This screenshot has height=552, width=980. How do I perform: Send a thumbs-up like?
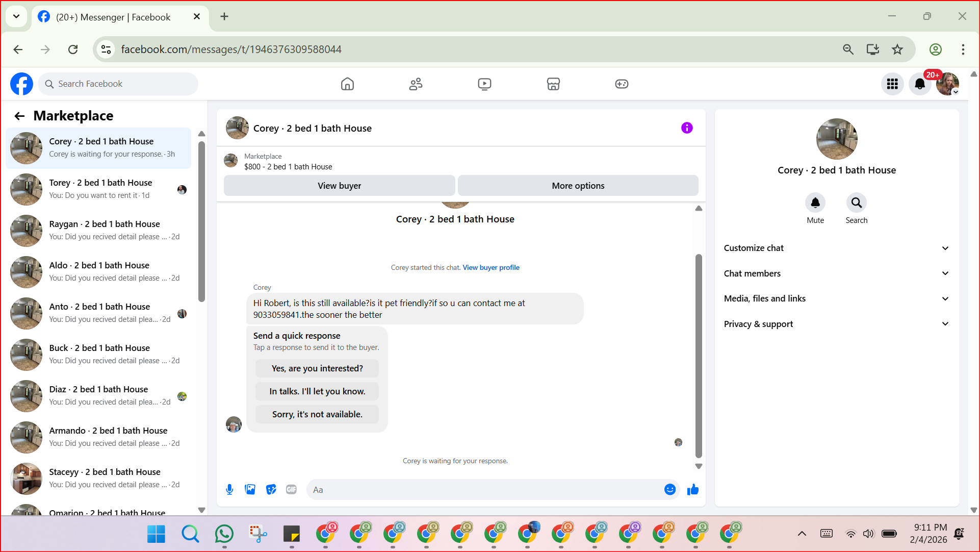(x=692, y=490)
